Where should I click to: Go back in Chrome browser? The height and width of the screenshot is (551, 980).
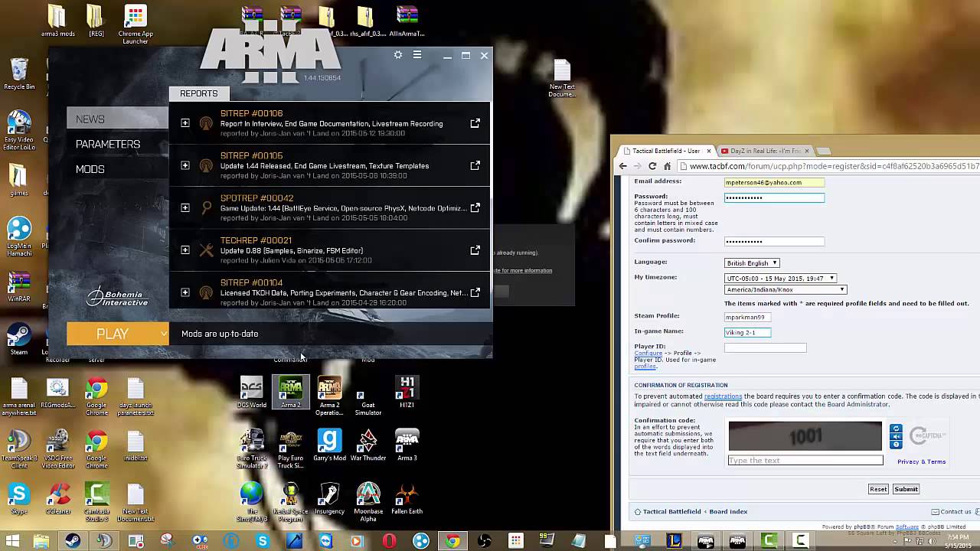point(623,166)
